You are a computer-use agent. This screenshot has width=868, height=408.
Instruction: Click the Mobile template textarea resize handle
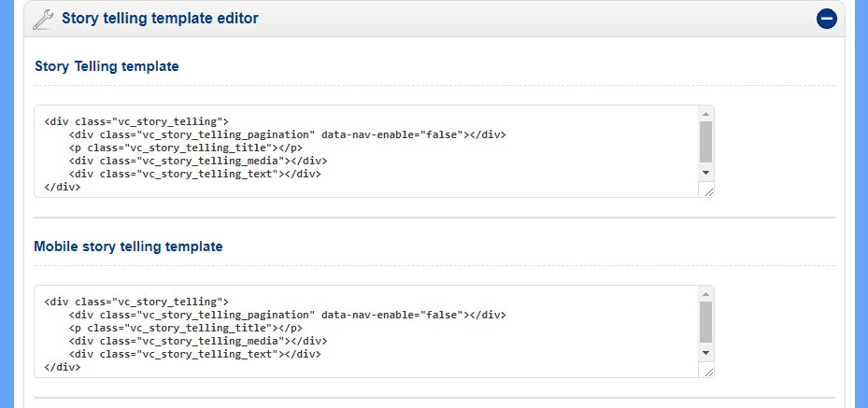click(707, 371)
